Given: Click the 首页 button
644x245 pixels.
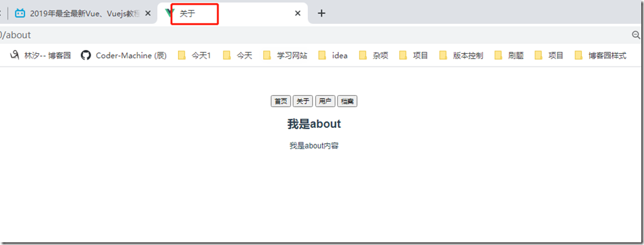Looking at the screenshot, I should [x=281, y=101].
